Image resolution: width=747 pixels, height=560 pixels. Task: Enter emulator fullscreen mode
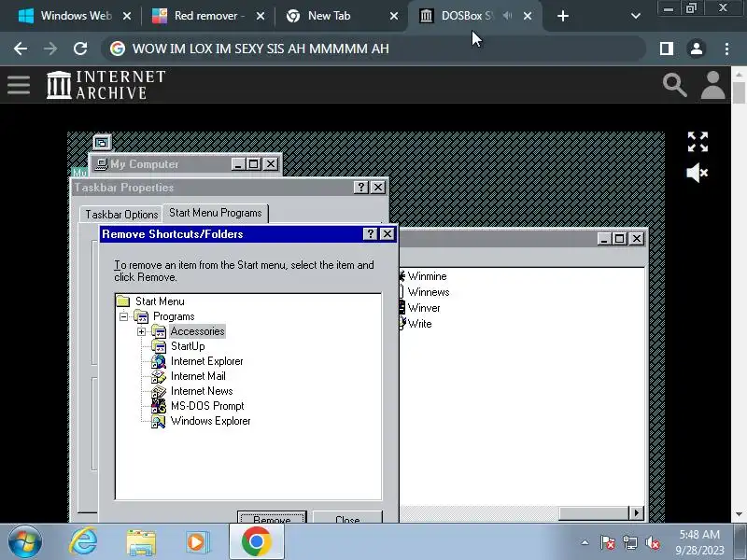(x=698, y=142)
